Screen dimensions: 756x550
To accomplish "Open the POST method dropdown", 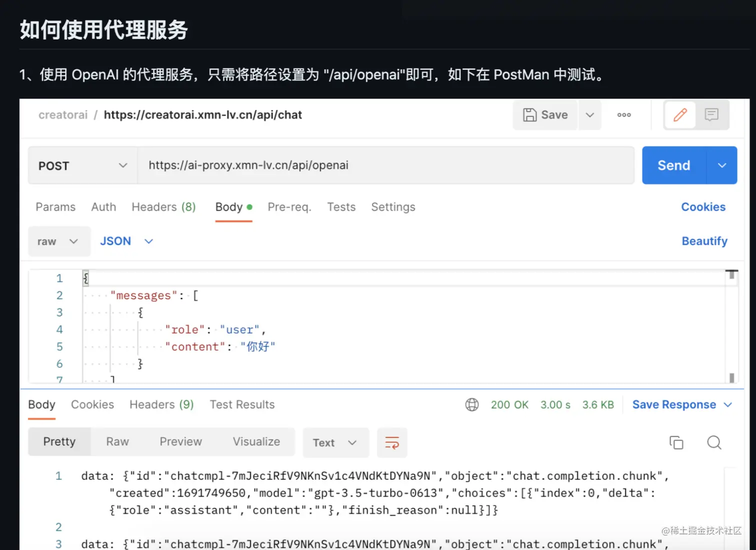I will tap(82, 165).
